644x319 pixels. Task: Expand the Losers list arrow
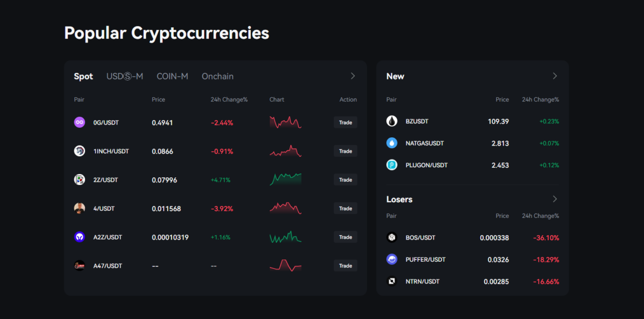(x=555, y=199)
